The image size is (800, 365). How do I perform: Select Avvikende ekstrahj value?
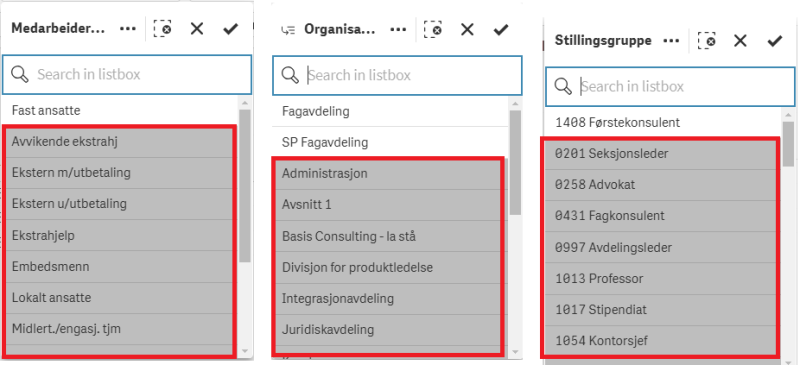tap(120, 141)
